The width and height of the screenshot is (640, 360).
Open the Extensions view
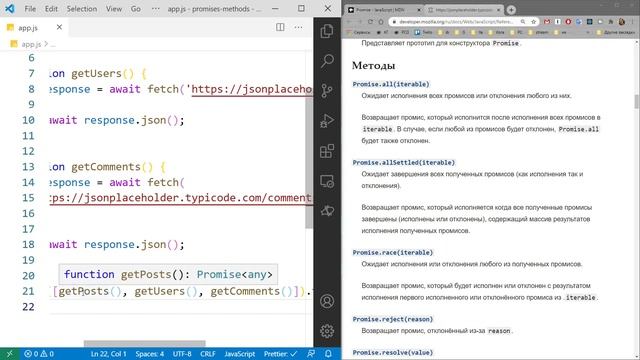coord(327,151)
